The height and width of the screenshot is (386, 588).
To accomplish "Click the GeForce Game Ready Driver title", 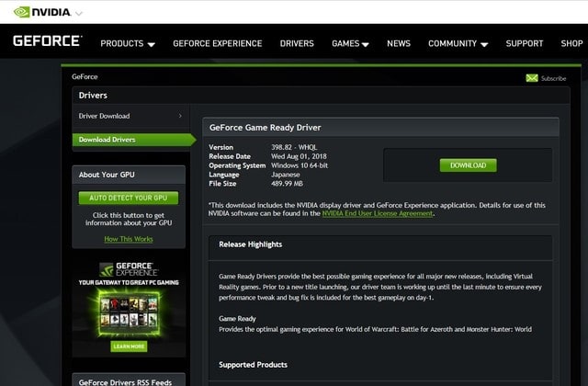I will (x=266, y=128).
